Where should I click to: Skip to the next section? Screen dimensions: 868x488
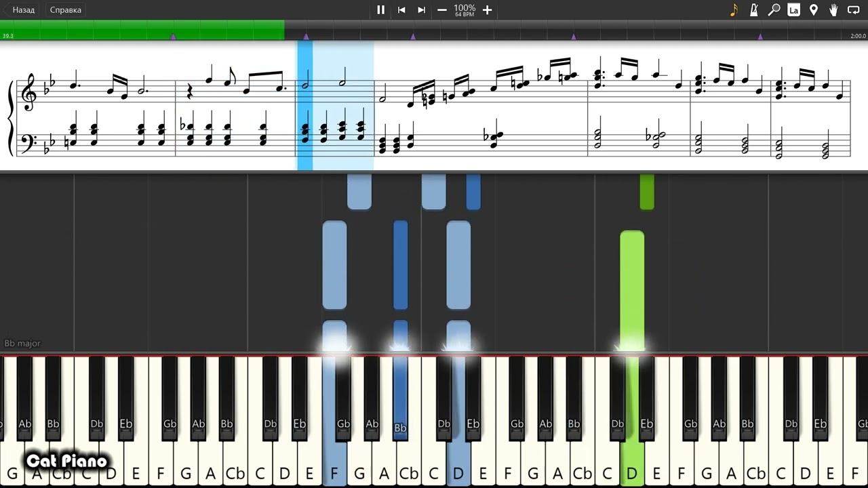[421, 9]
